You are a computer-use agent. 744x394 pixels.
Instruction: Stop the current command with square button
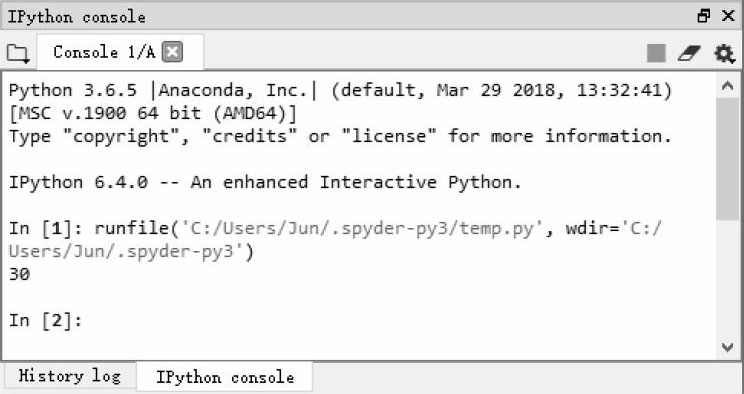coord(656,53)
